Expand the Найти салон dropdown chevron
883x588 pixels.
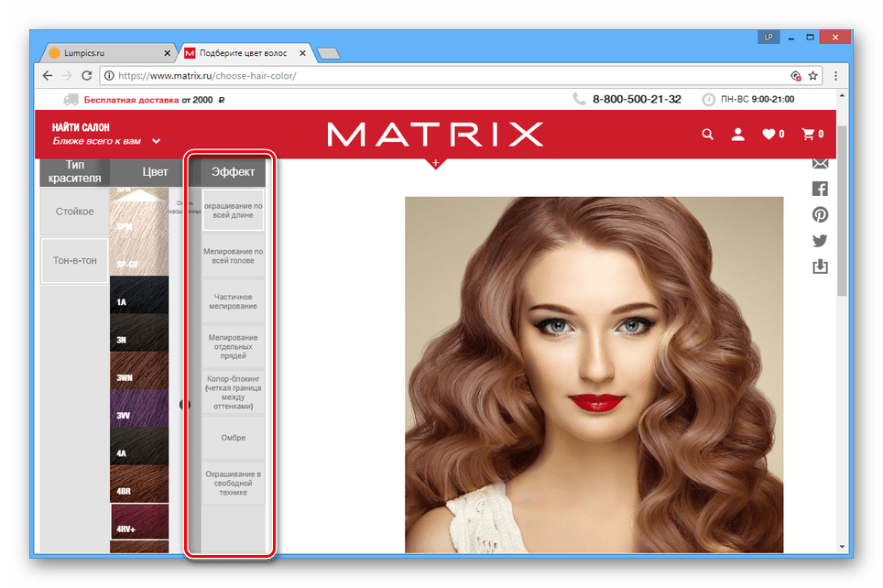tap(157, 141)
